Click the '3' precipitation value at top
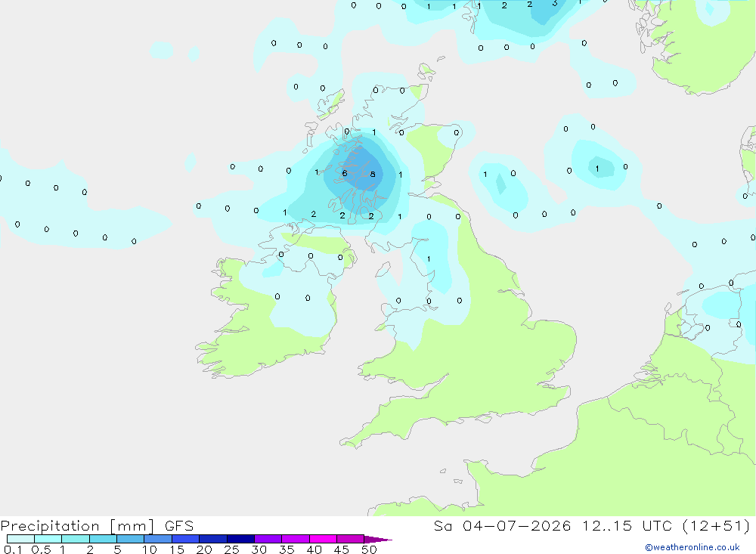 [x=555, y=3]
